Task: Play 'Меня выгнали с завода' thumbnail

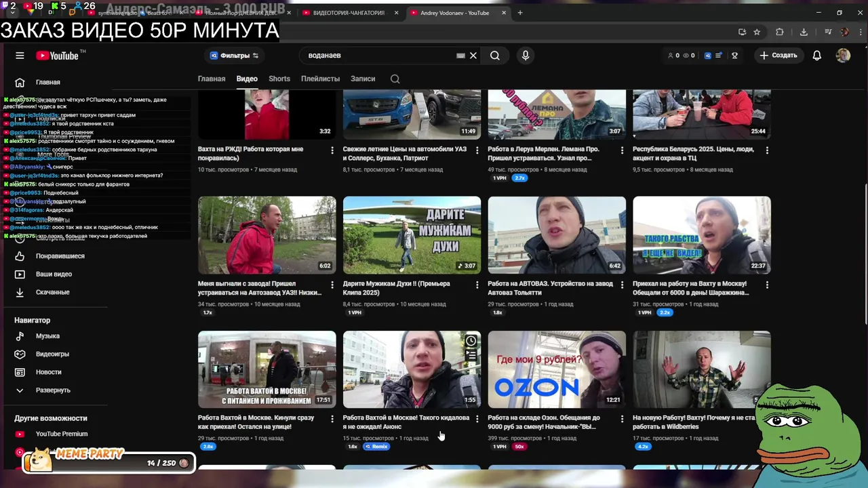Action: point(267,235)
